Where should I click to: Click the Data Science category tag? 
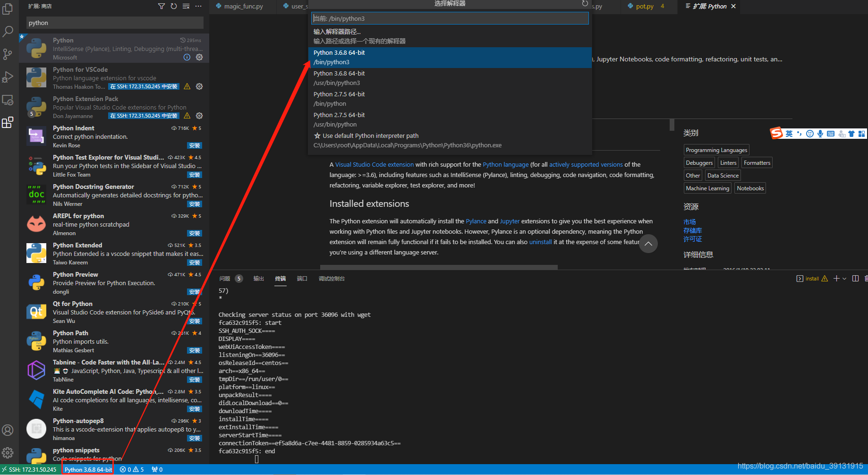tap(723, 175)
